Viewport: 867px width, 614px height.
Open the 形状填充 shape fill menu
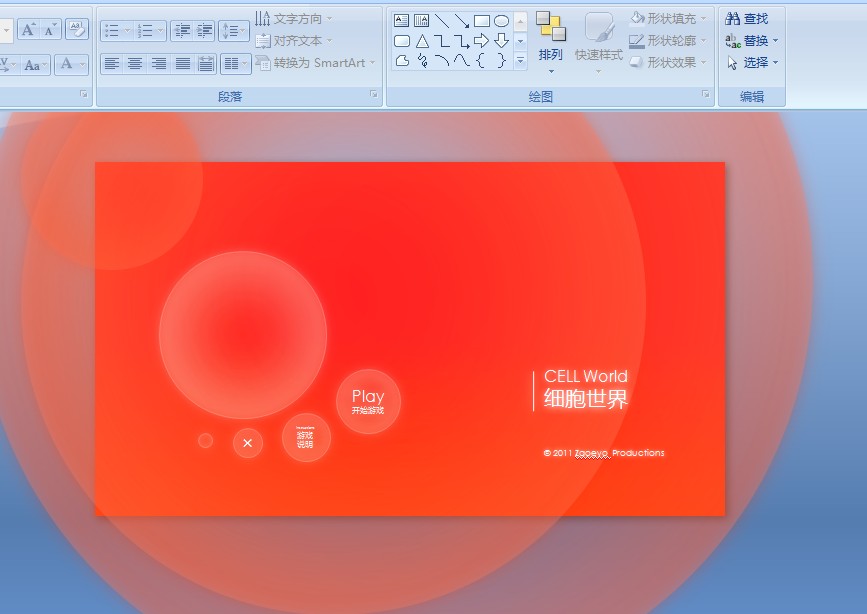(668, 19)
